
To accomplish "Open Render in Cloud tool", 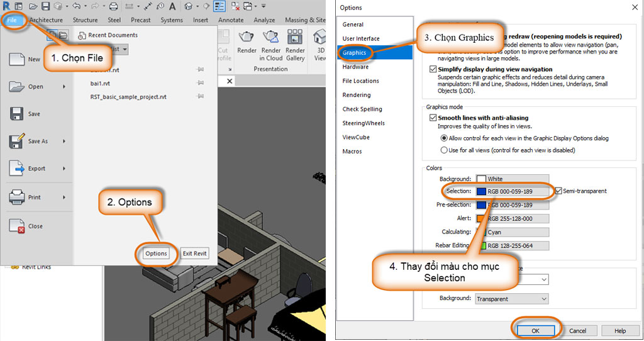I will [x=271, y=38].
